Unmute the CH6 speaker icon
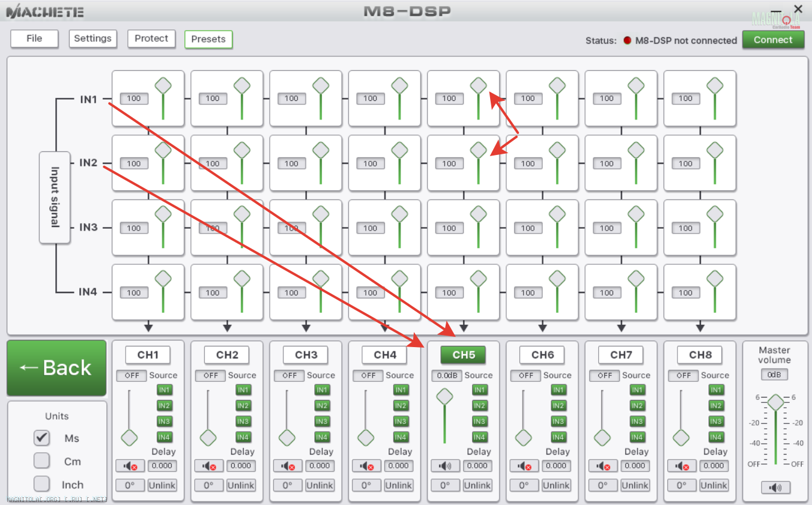Screen dimensions: 812x505 click(x=524, y=466)
